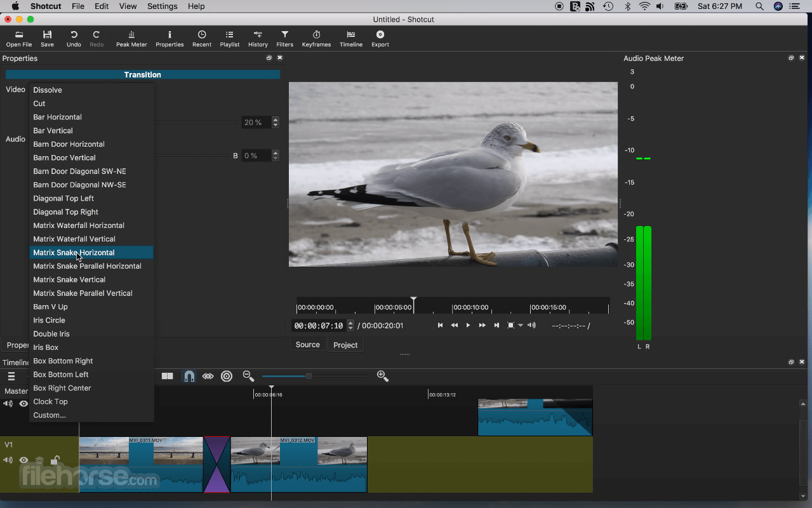Play the video in the player

pos(469,325)
